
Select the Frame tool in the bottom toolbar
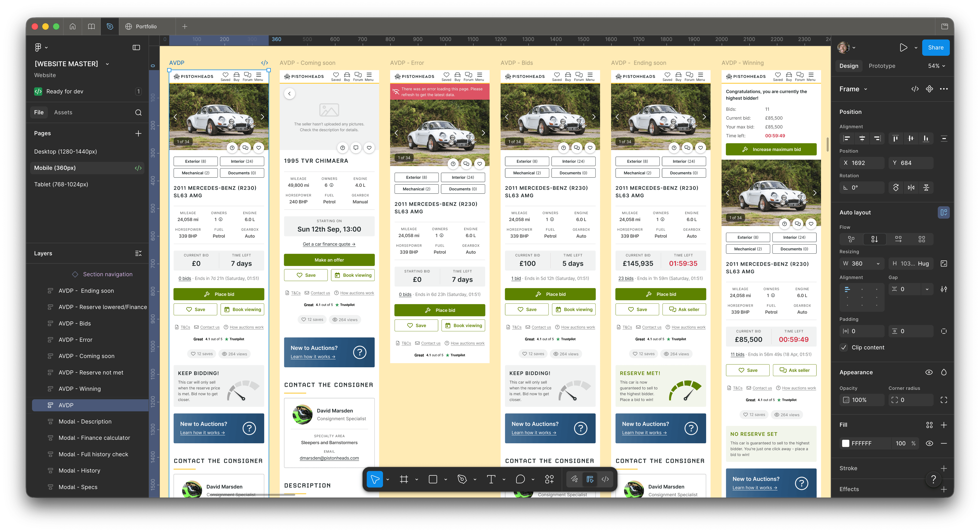404,479
